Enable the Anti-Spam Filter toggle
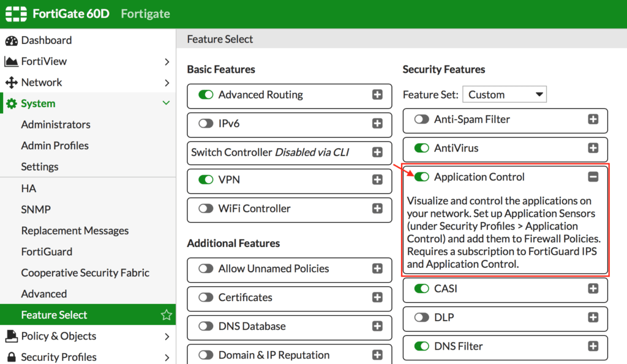 coord(421,119)
